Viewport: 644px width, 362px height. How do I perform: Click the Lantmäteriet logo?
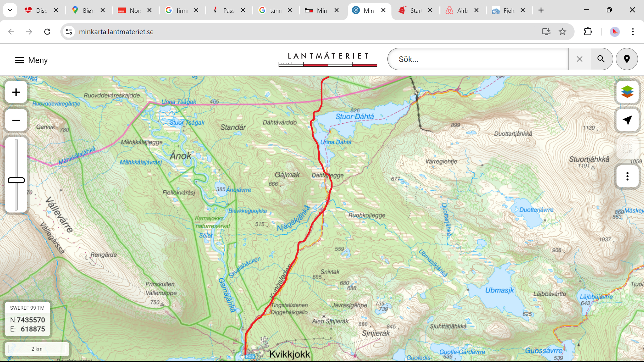[328, 59]
